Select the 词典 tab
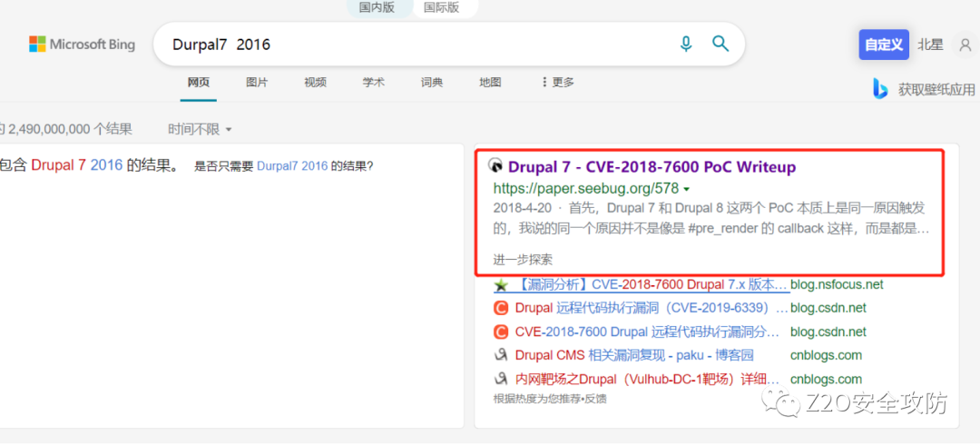Viewport: 980px width, 446px height. [432, 82]
